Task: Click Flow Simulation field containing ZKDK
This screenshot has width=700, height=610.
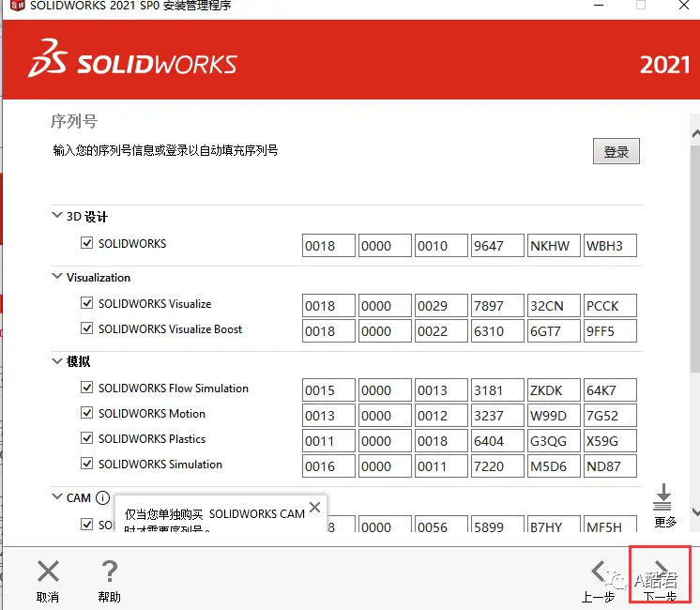Action: tap(554, 390)
